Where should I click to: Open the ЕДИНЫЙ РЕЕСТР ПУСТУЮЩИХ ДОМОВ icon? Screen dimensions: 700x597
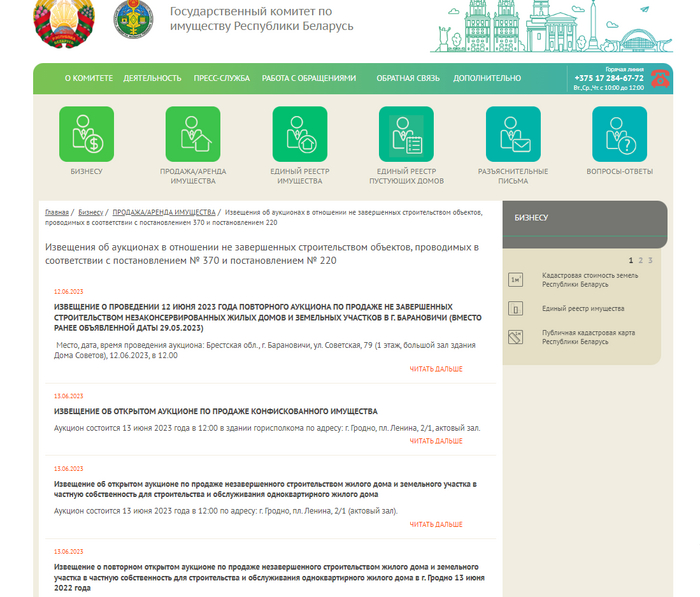(x=406, y=134)
